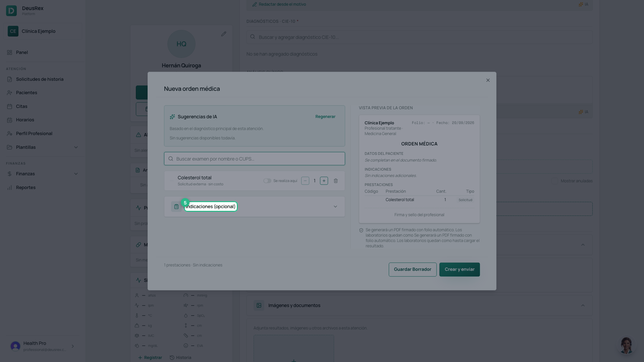
Task: Collapse the Imágenes y documentos section
Action: click(583, 305)
